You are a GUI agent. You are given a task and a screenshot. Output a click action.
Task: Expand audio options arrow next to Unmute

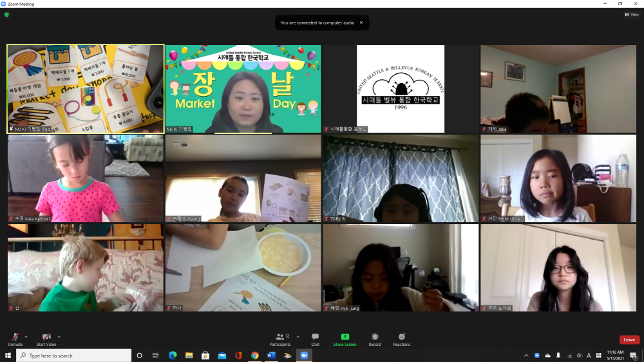pos(26,336)
